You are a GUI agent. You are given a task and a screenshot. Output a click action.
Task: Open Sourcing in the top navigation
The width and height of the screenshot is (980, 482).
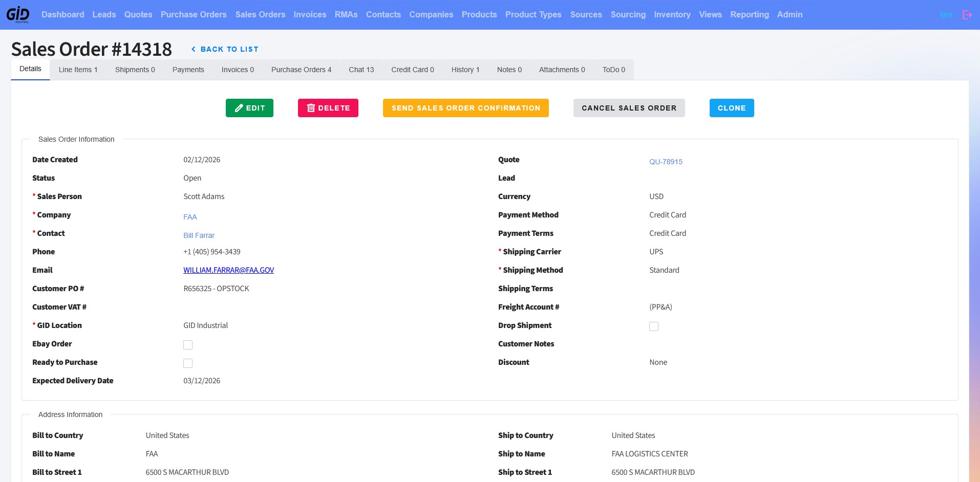click(x=628, y=14)
